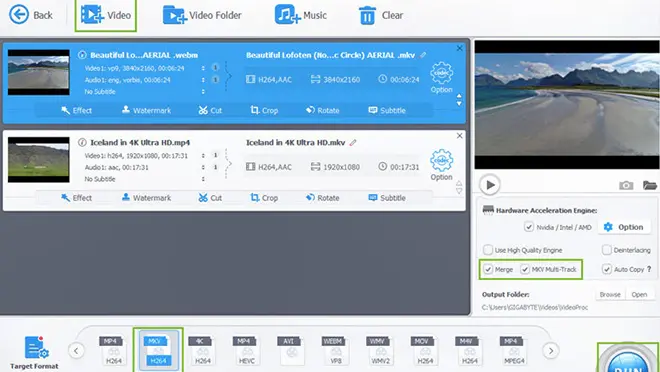The height and width of the screenshot is (372, 660).
Task: Select the MKV H264 target format
Action: coord(158,350)
